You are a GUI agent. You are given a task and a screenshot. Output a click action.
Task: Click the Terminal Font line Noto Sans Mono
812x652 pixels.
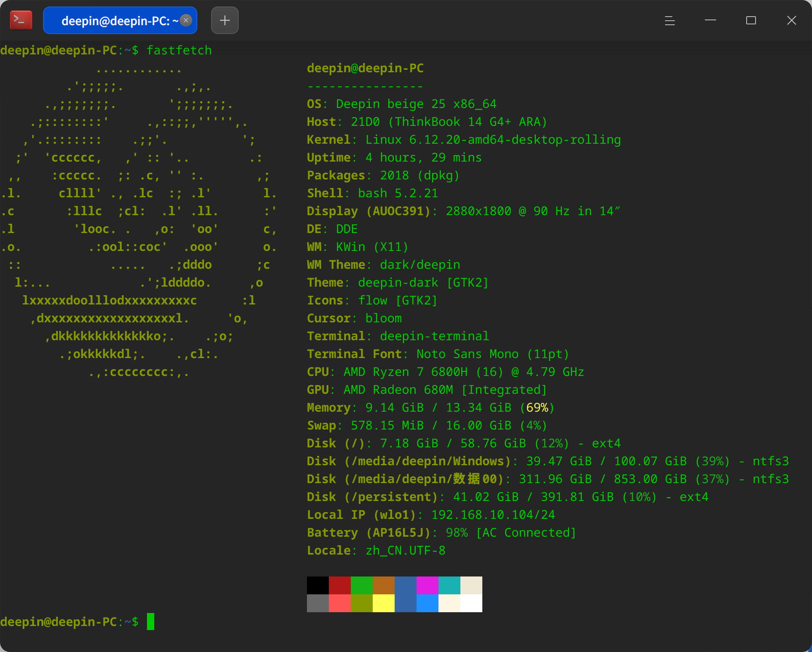(438, 354)
